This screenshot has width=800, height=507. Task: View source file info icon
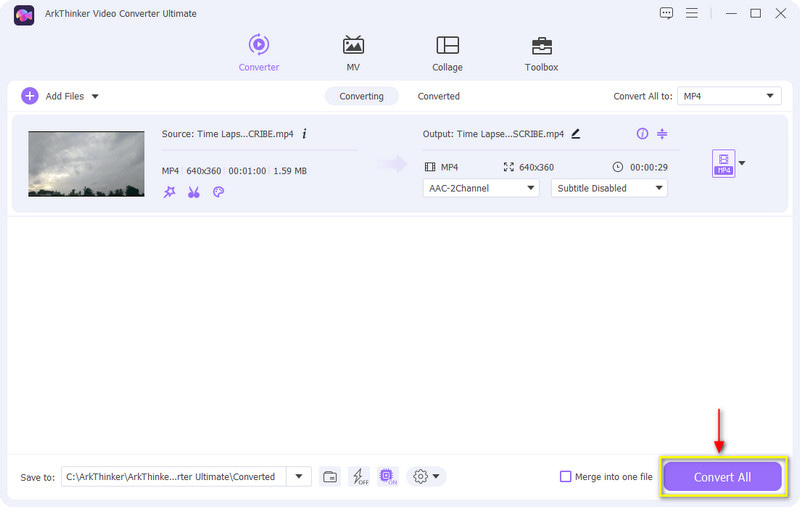click(304, 134)
